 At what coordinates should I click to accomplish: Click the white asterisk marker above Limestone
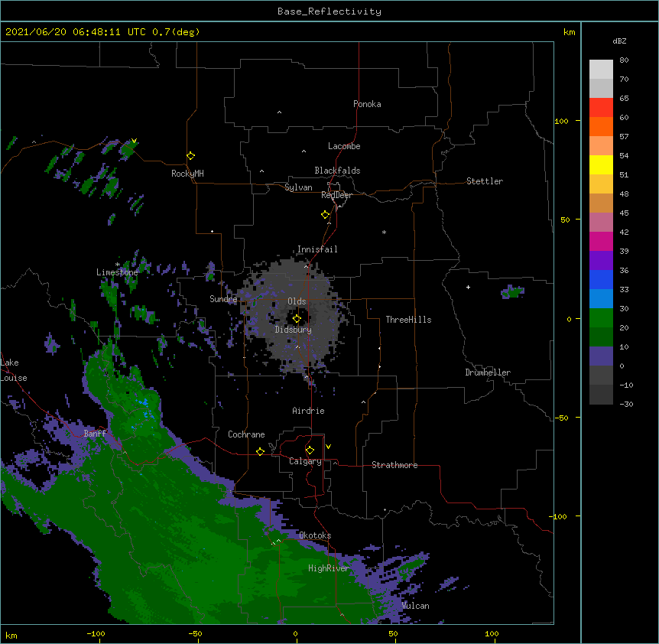coord(117,265)
